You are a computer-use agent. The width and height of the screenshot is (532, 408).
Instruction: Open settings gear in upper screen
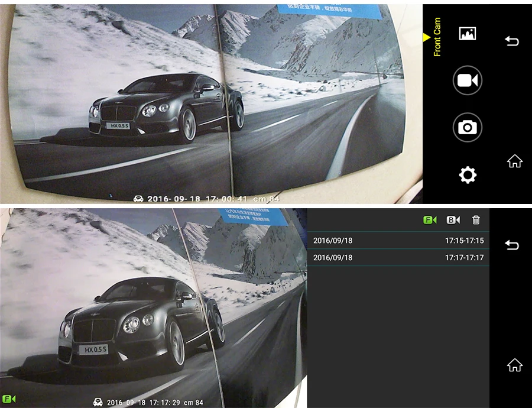pyautogui.click(x=468, y=175)
